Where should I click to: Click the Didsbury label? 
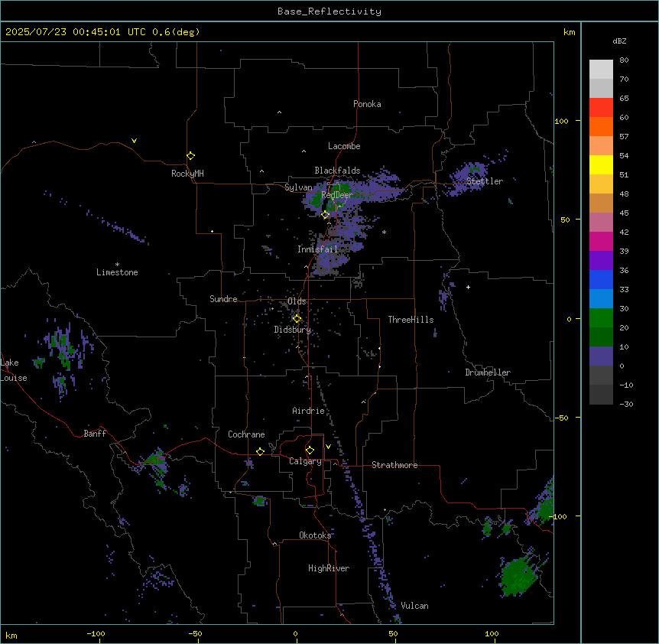click(293, 330)
